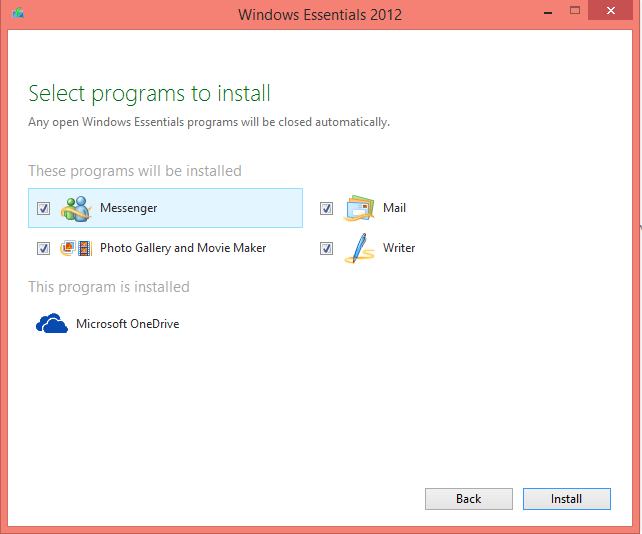Click the Microsoft OneDrive cloud icon
Screen dimensions: 642x534
click(x=52, y=324)
